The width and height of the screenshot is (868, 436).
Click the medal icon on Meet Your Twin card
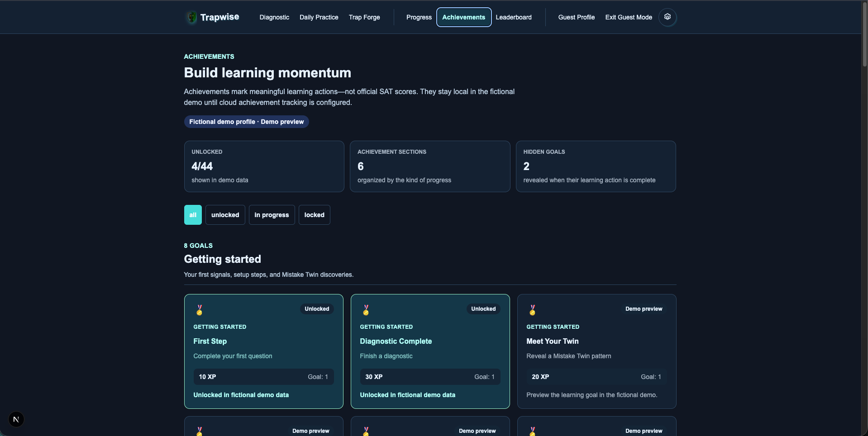(x=532, y=310)
